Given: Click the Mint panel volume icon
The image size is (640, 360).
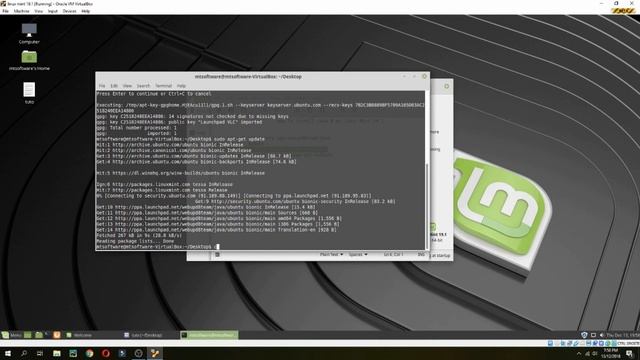Looking at the screenshot, I should click(x=602, y=335).
